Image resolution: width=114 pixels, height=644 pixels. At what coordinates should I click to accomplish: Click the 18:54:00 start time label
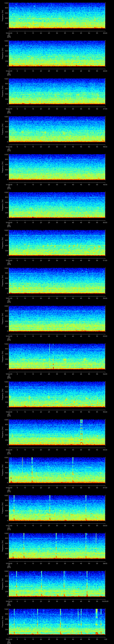(x=9, y=412)
